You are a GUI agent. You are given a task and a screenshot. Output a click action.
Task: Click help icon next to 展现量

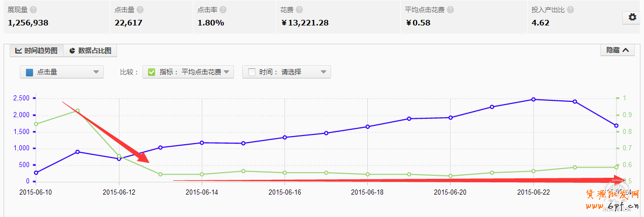pyautogui.click(x=33, y=10)
